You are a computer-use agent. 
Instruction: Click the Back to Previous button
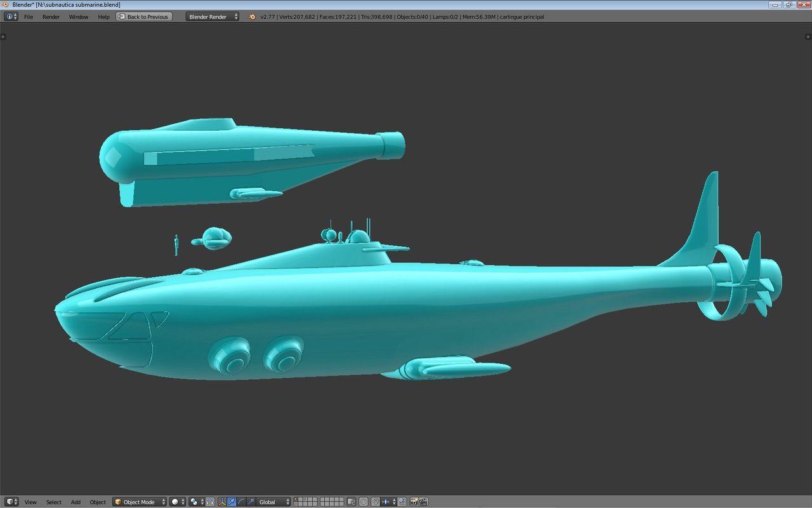(144, 17)
